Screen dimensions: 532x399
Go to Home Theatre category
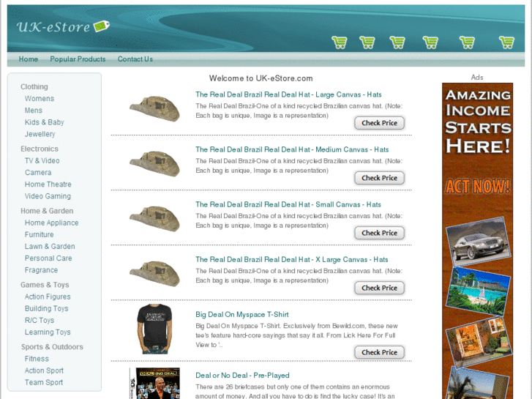[48, 184]
